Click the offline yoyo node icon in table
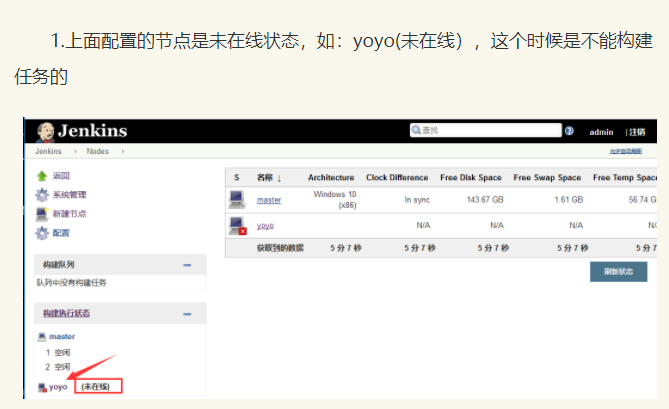Image resolution: width=669 pixels, height=409 pixels. (x=237, y=226)
